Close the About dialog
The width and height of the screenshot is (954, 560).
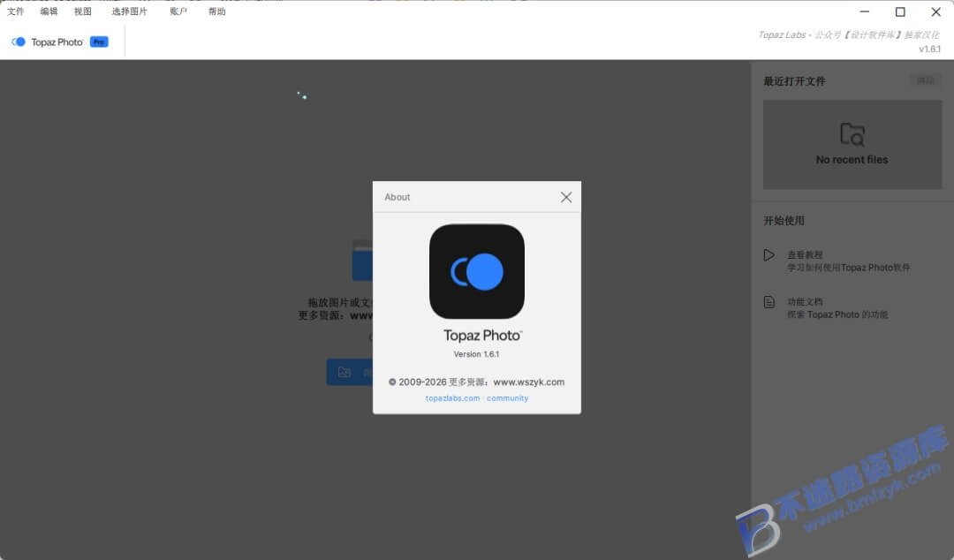pos(566,197)
